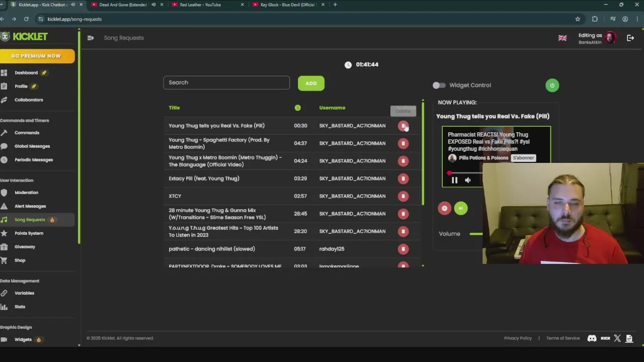The width and height of the screenshot is (644, 362).
Task: Open the Privacy Policy link
Action: coord(518,338)
